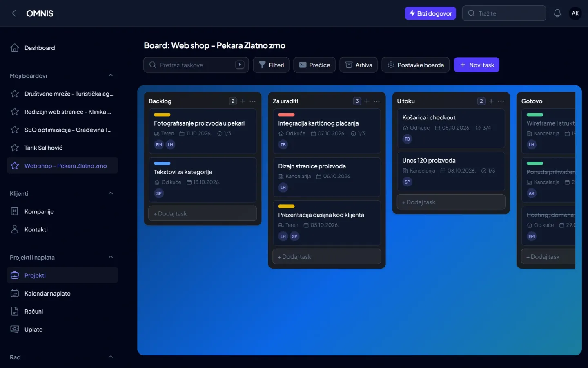Click red label on Integracija kartičnog plaćanja card
Viewport: 588px width, 368px height.
point(286,115)
